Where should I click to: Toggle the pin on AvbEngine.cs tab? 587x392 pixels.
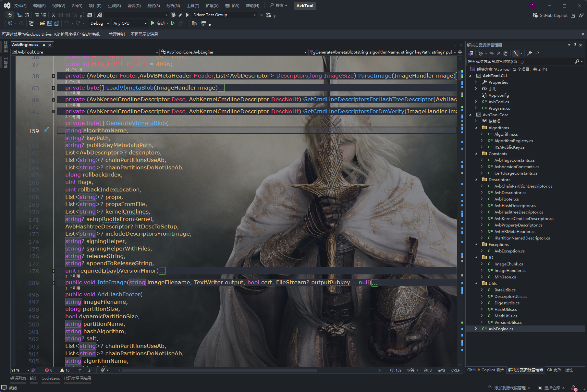43,45
